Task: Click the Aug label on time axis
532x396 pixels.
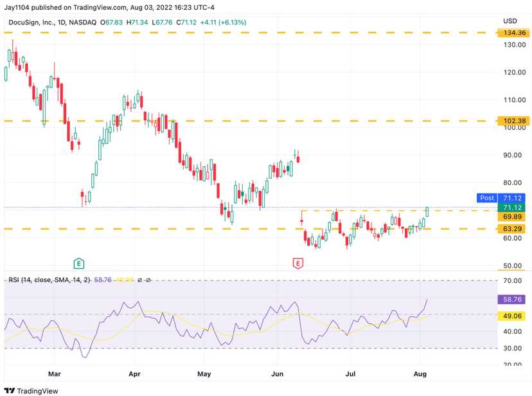Action: (420, 374)
